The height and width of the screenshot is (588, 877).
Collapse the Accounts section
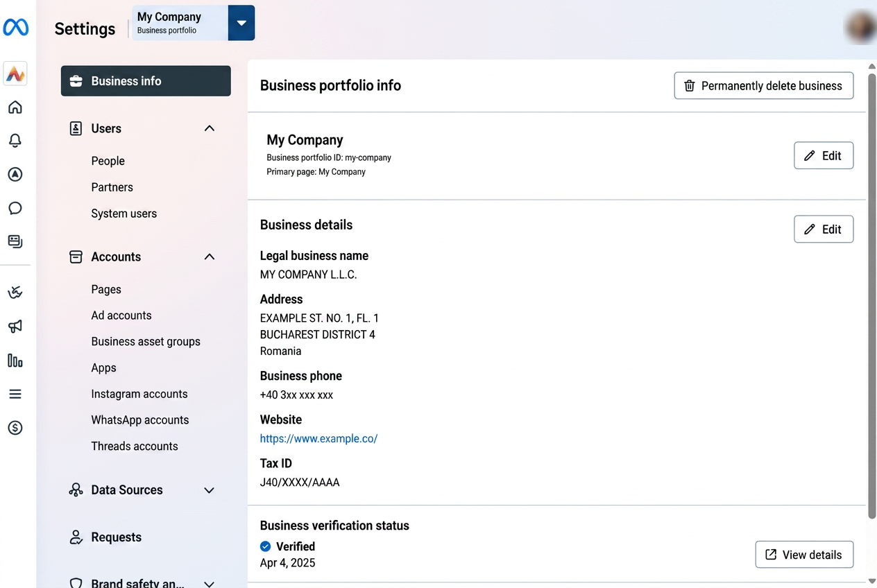(x=210, y=257)
